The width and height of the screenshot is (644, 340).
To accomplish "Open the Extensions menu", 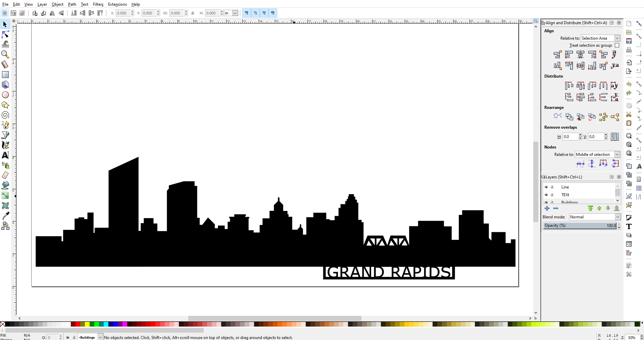I will pyautogui.click(x=117, y=4).
